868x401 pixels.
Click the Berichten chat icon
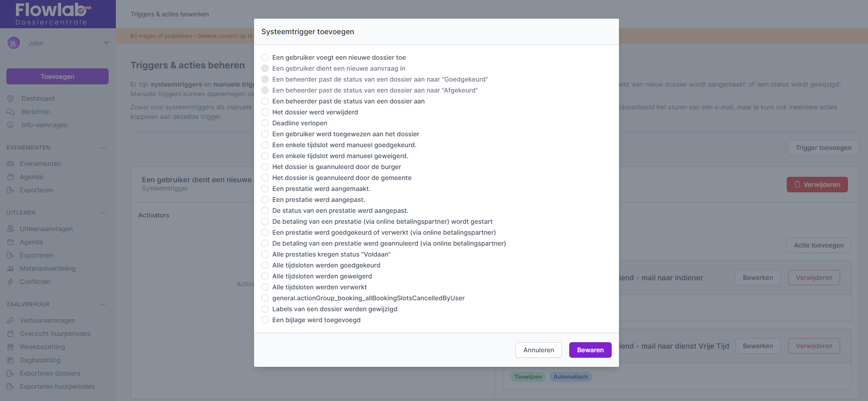click(10, 112)
